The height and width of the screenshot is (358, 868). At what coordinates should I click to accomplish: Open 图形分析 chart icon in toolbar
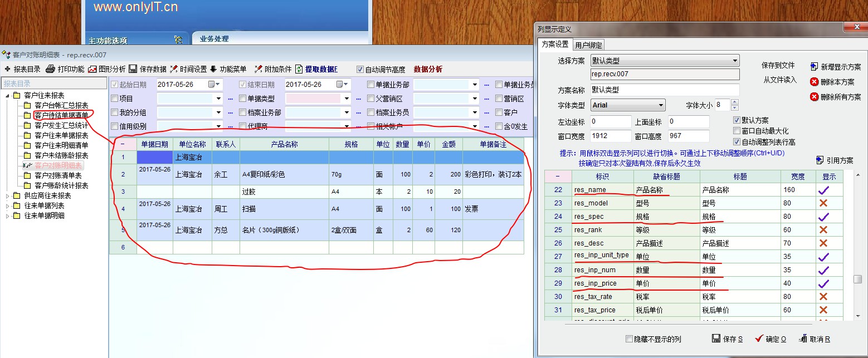click(x=92, y=69)
